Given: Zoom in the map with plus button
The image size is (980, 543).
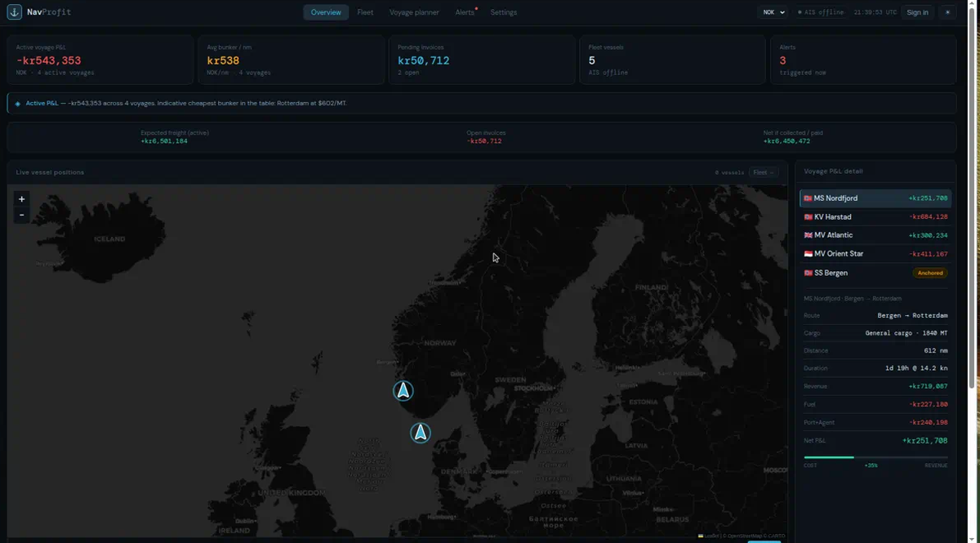Looking at the screenshot, I should pos(22,198).
